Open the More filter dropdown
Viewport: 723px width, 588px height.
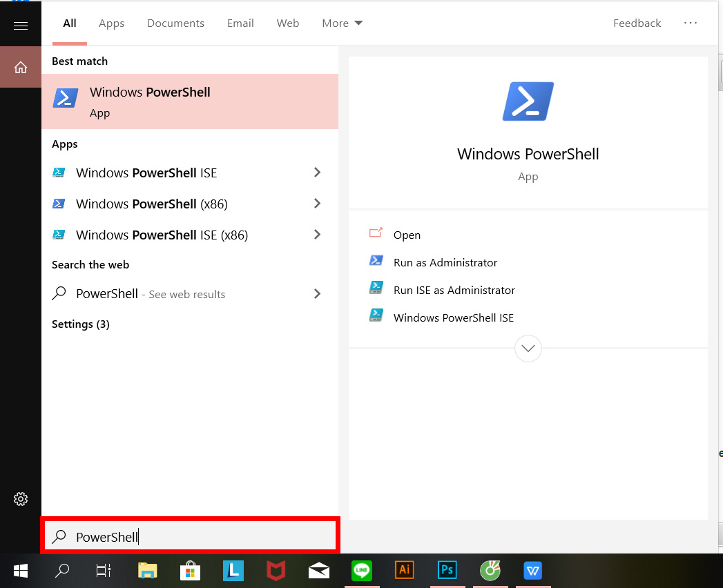point(342,23)
